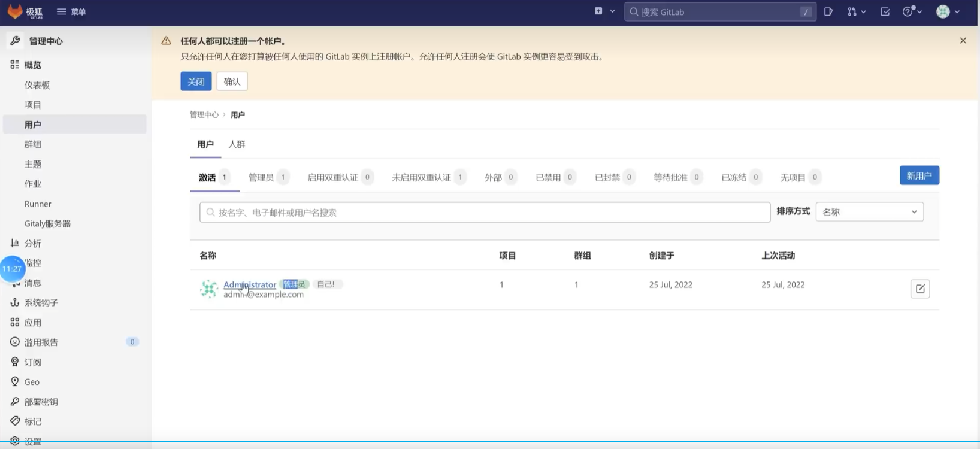
Task: Open 作业 in the sidebar
Action: click(33, 184)
